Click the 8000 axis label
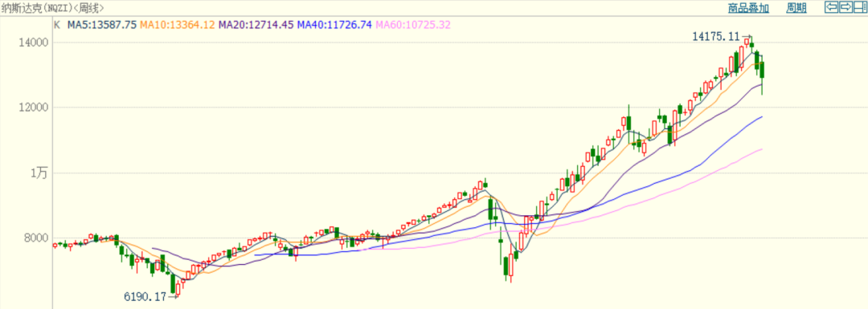Screen dimensions: 868x309 pos(36,238)
